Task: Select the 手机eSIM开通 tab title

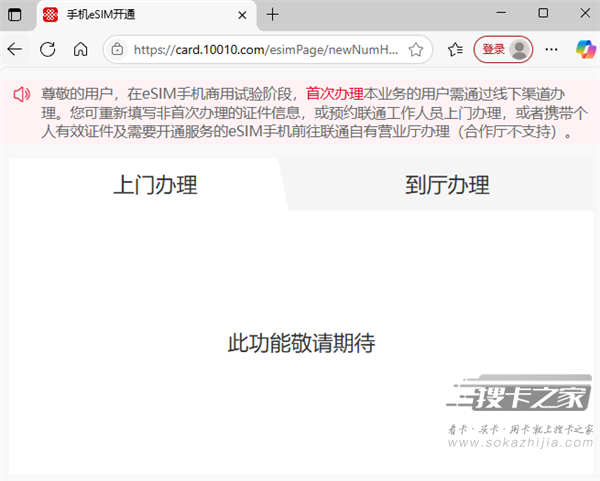Action: coord(101,15)
